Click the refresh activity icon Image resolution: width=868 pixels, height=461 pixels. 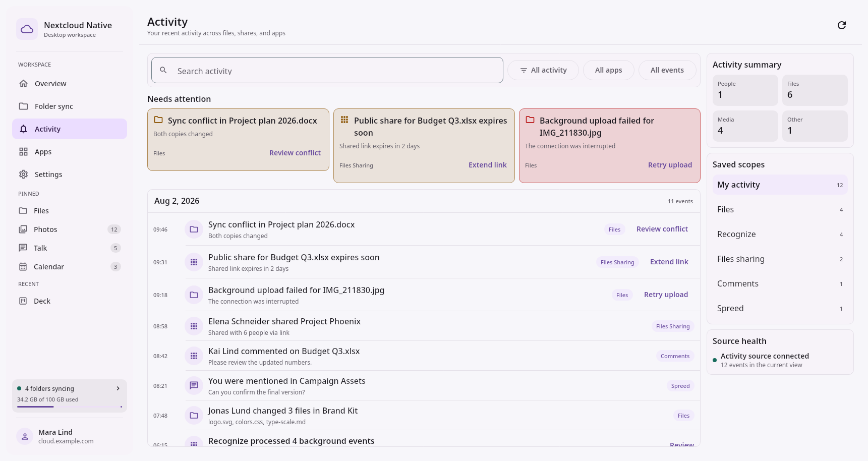842,25
